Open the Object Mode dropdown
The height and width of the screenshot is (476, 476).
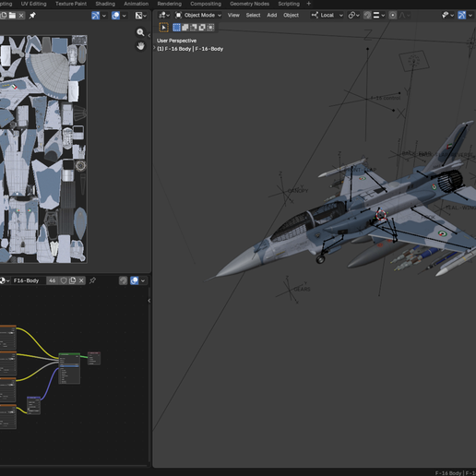(198, 15)
